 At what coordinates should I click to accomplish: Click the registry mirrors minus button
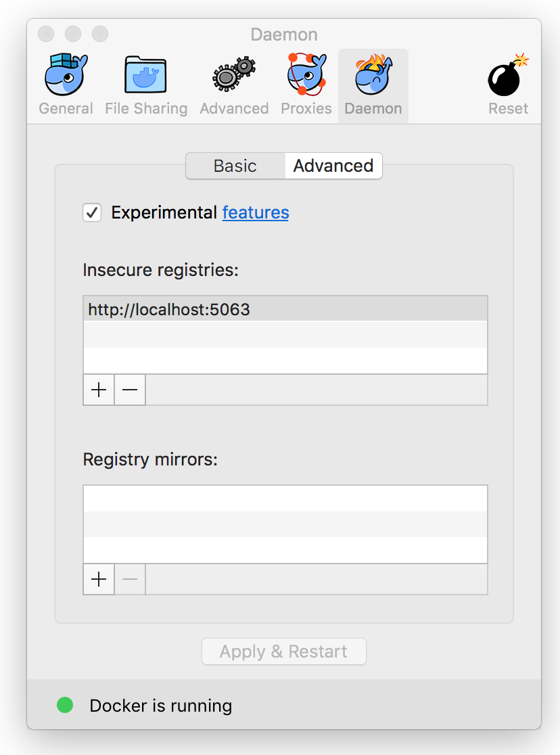coord(130,580)
